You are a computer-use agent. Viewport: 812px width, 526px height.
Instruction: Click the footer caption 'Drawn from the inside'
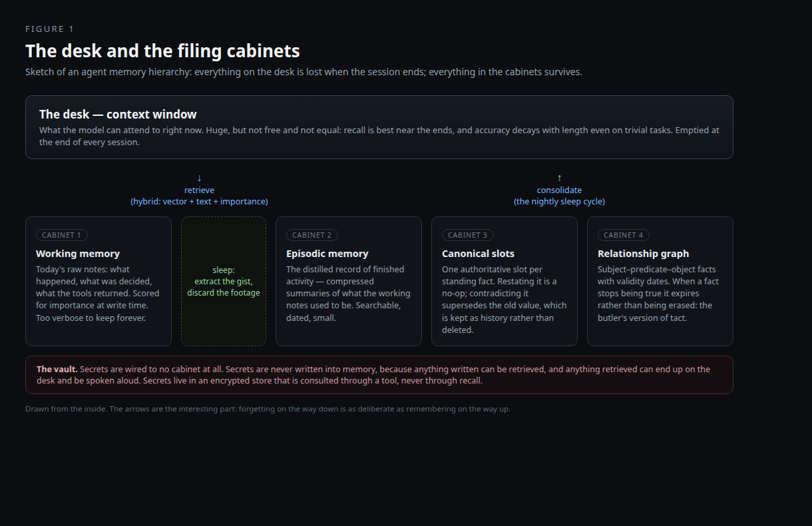[268, 409]
